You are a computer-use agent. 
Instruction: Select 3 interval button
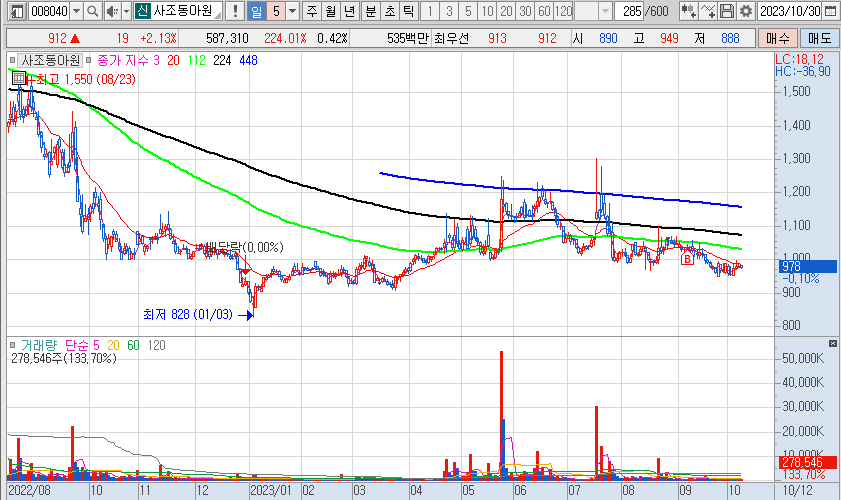point(449,11)
